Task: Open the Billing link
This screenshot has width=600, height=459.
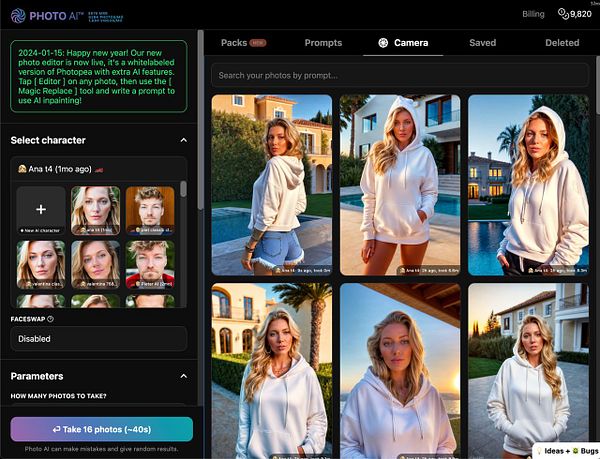Action: click(533, 14)
